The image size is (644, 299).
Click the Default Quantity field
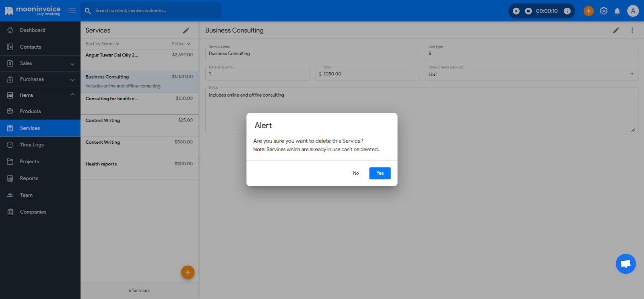(x=258, y=74)
